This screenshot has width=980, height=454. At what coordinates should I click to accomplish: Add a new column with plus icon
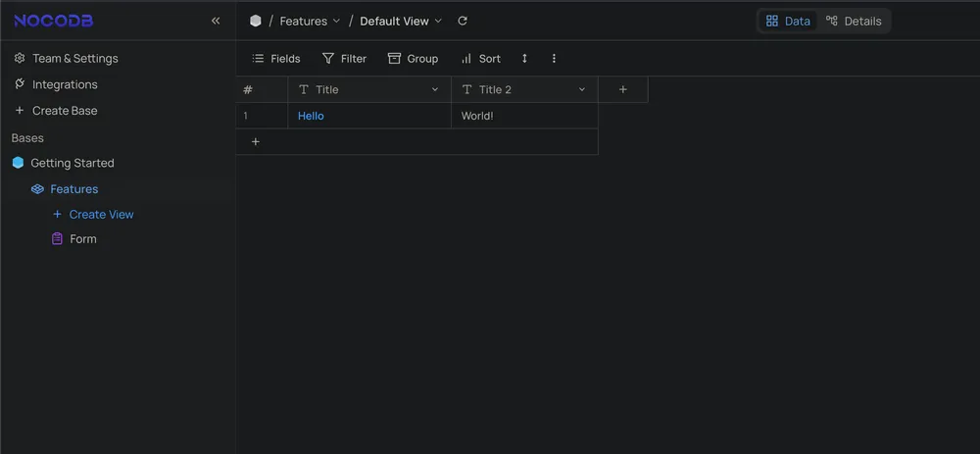click(622, 89)
